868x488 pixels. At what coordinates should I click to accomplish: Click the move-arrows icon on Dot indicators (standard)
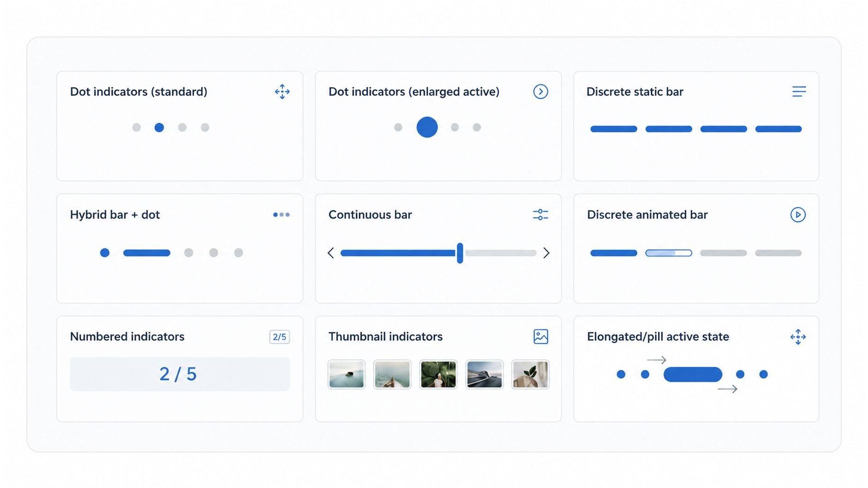coord(282,91)
